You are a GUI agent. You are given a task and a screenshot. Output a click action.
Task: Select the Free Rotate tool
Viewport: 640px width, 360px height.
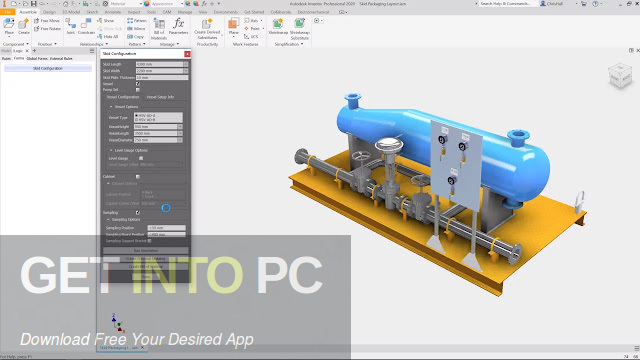pyautogui.click(x=48, y=29)
